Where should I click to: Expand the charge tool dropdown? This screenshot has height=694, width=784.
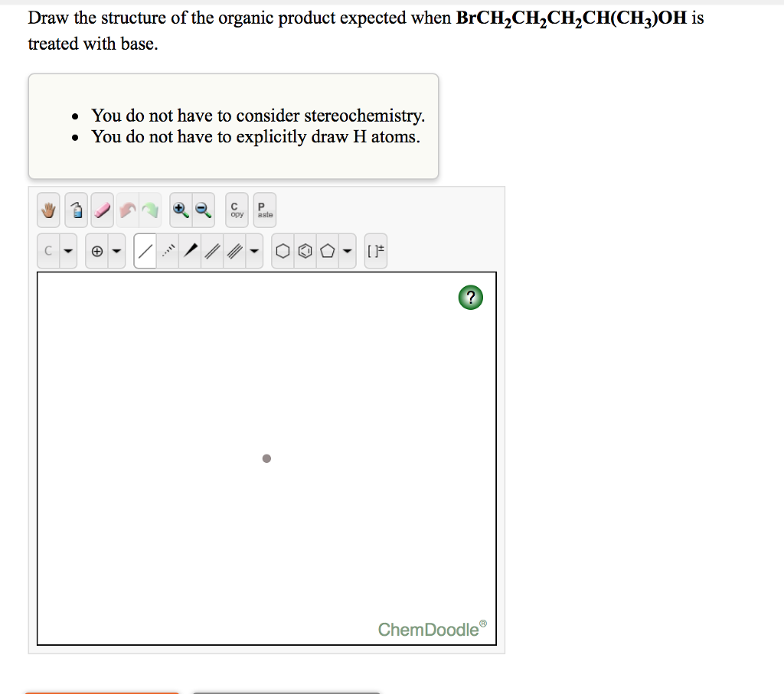[115, 250]
